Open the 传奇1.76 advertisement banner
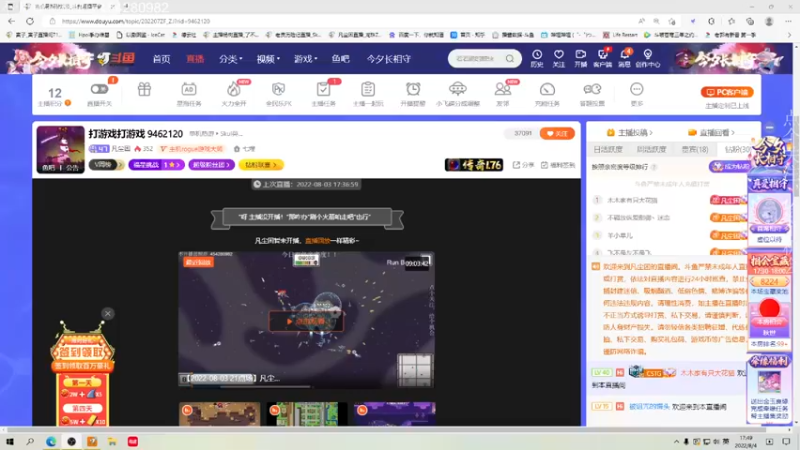800x450 pixels. tap(474, 165)
